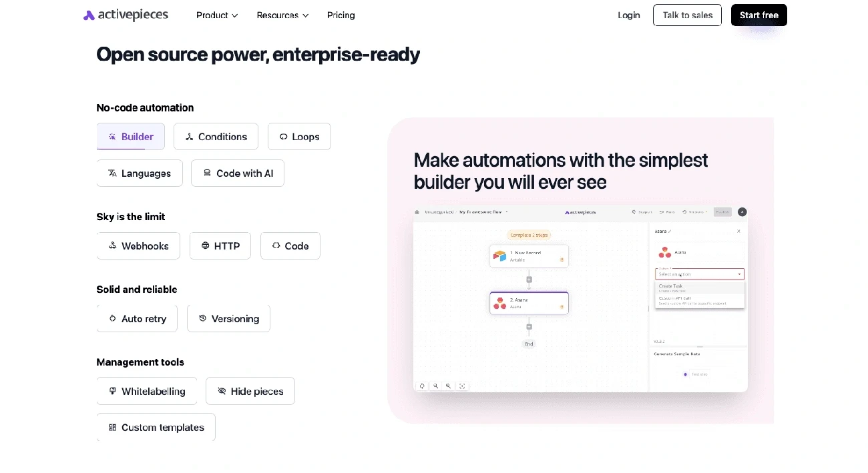This screenshot has width=868, height=473.
Task: Select the Builder feature tab
Action: click(x=131, y=136)
